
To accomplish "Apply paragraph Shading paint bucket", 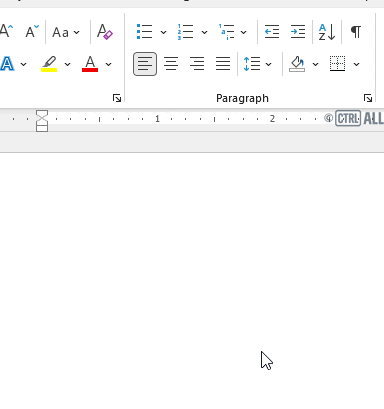I will point(297,64).
